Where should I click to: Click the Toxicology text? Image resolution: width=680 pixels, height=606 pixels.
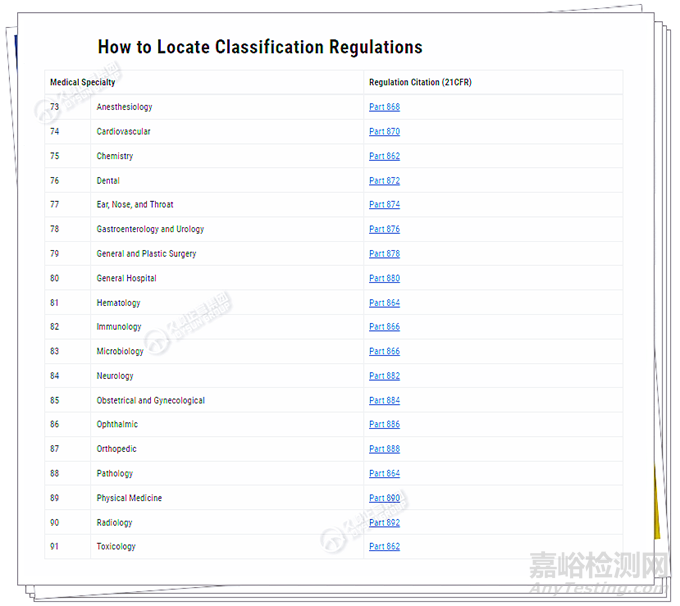pos(116,547)
